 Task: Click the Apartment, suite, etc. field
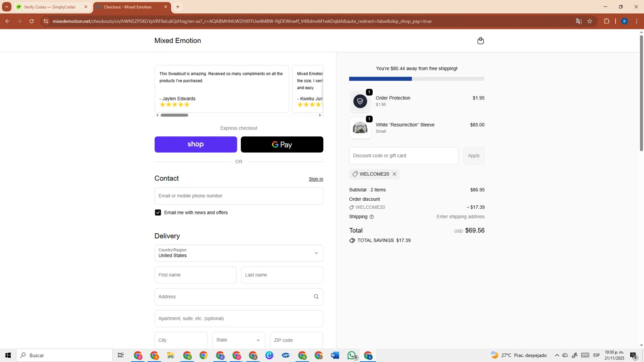pos(239,319)
